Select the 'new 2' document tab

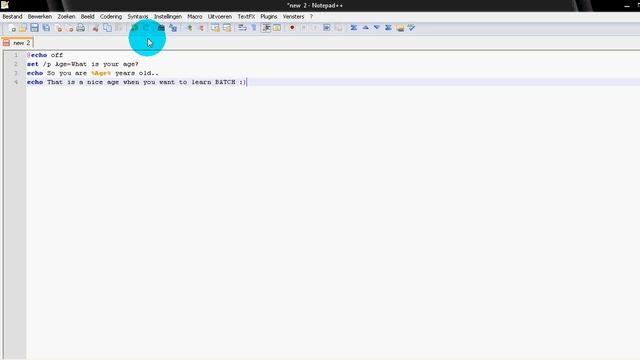pyautogui.click(x=17, y=42)
